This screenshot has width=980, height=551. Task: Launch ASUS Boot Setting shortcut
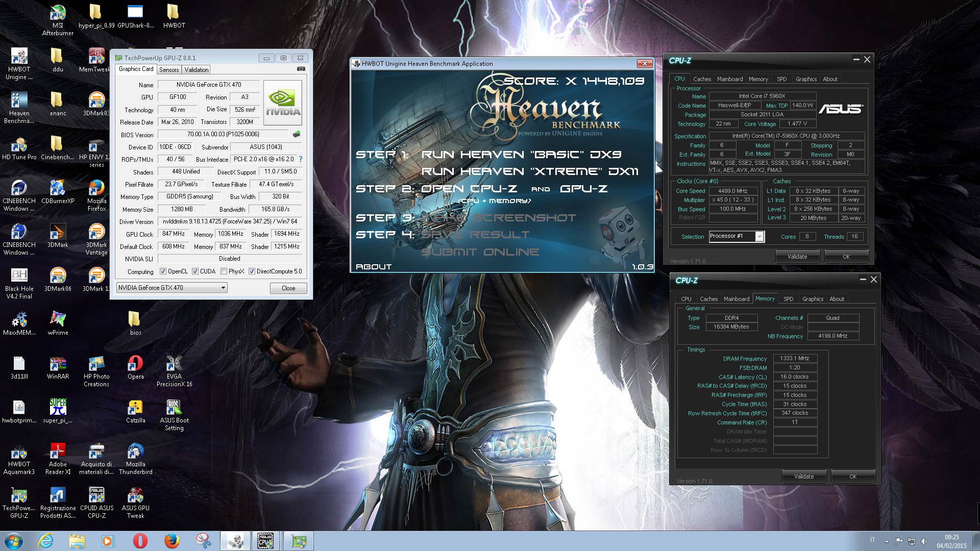pos(174,415)
